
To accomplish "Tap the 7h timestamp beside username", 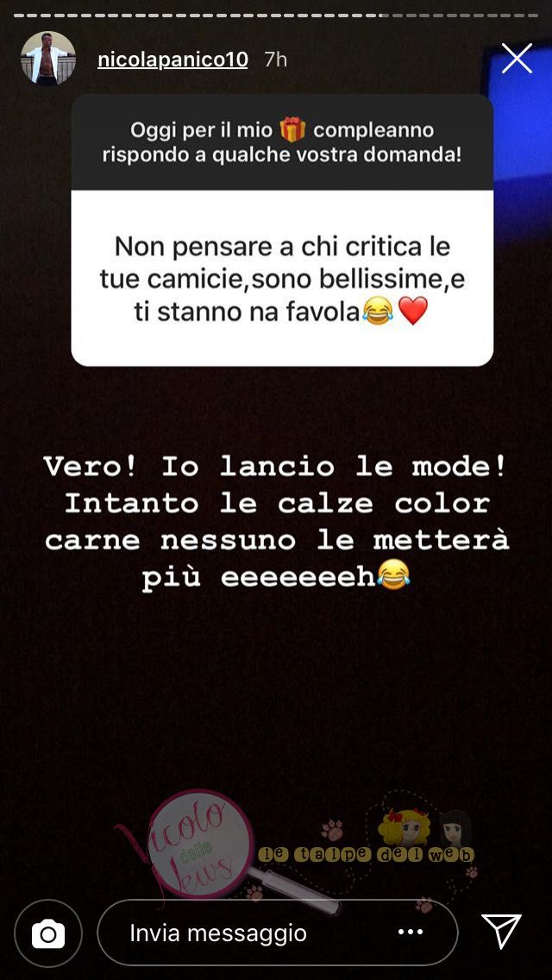I will (276, 60).
